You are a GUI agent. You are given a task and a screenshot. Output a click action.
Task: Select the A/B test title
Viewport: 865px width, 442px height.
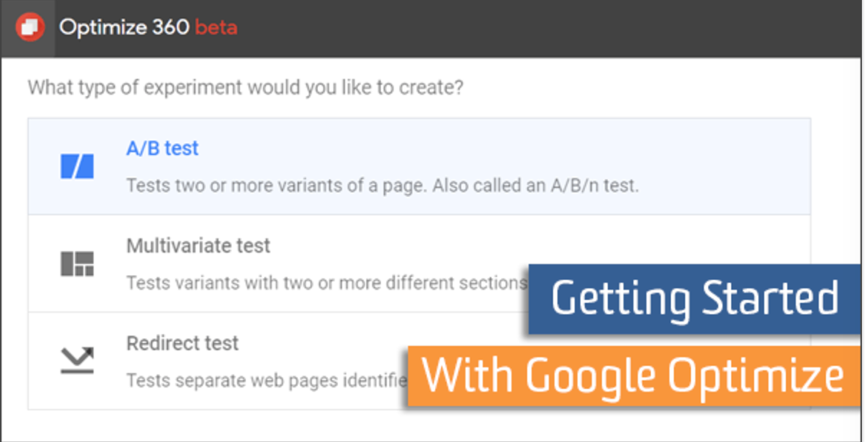[162, 149]
